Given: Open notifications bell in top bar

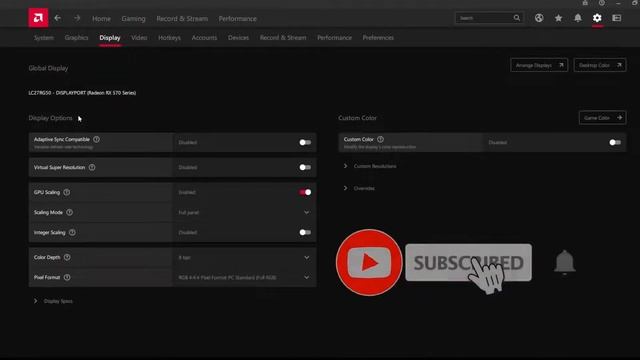Looking at the screenshot, I should (x=578, y=18).
